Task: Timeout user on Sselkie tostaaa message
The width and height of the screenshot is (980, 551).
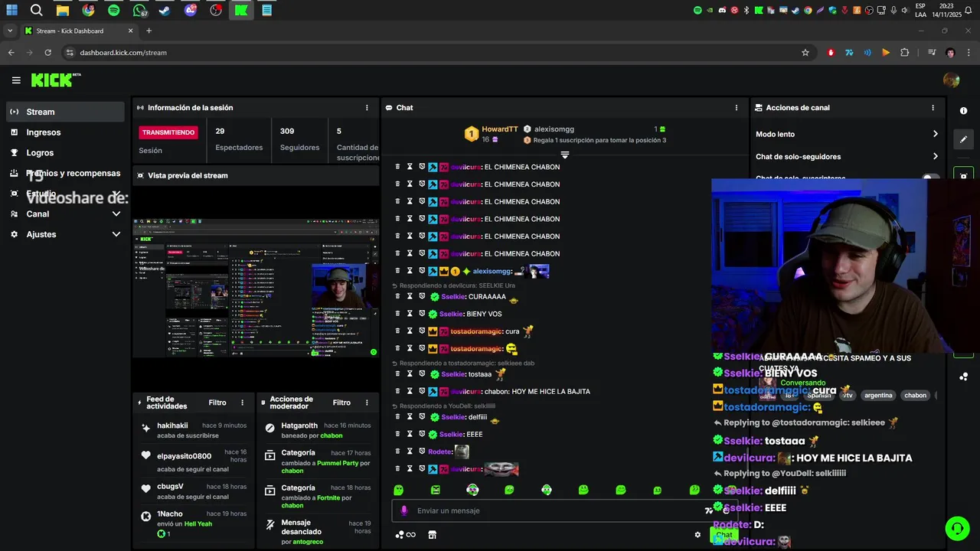Action: click(410, 374)
